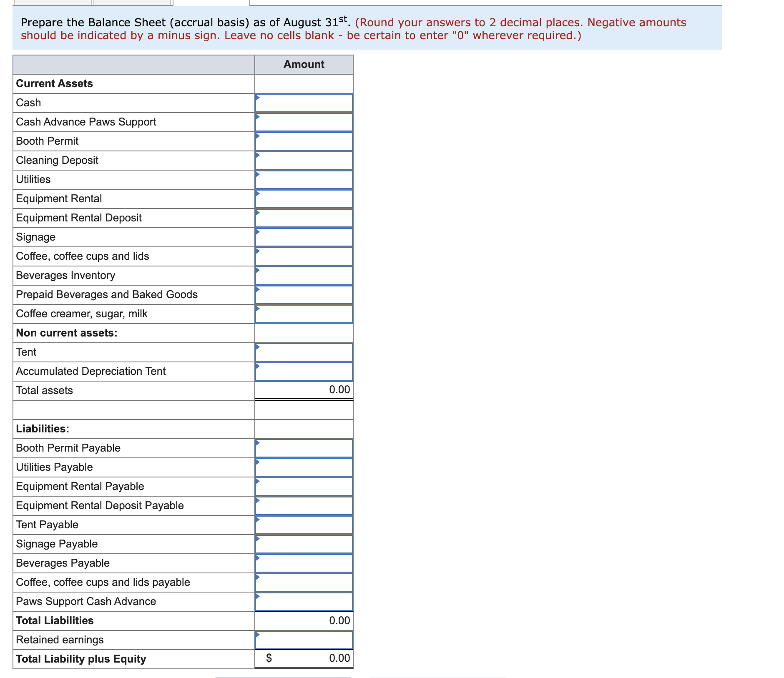The height and width of the screenshot is (678, 784).
Task: Click the Beverages Inventory row label
Action: click(65, 275)
